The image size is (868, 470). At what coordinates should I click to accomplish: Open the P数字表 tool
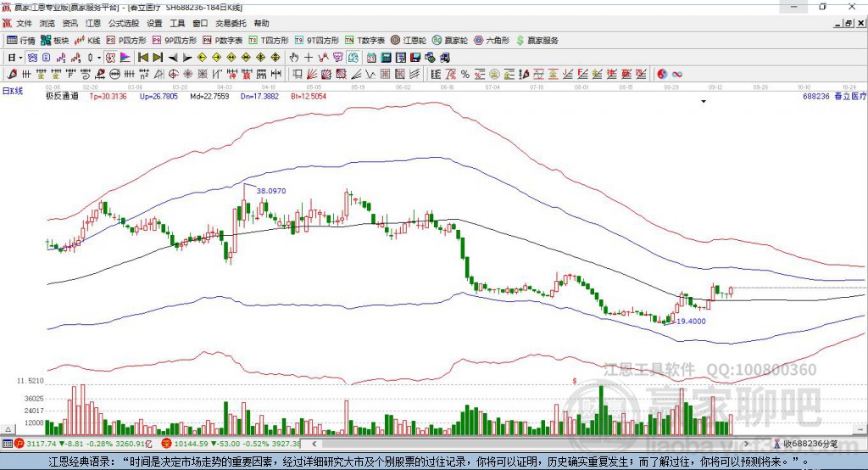point(223,41)
